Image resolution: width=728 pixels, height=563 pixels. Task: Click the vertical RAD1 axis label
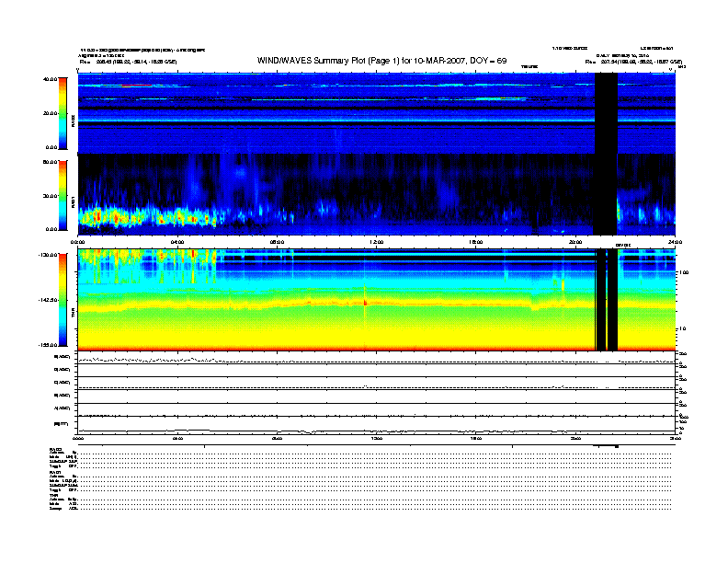point(73,201)
